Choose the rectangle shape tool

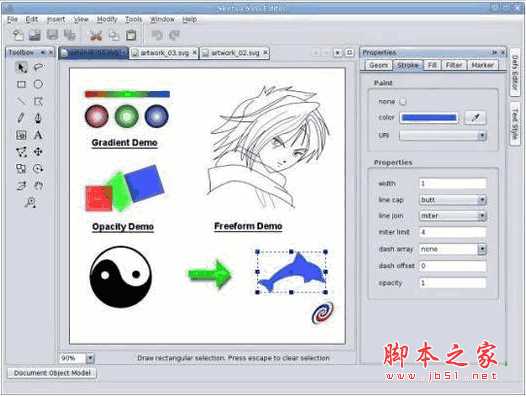[x=21, y=84]
